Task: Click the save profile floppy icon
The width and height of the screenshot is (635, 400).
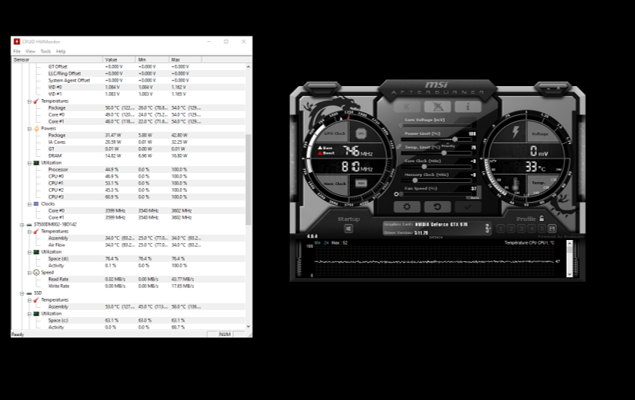Action: click(552, 229)
